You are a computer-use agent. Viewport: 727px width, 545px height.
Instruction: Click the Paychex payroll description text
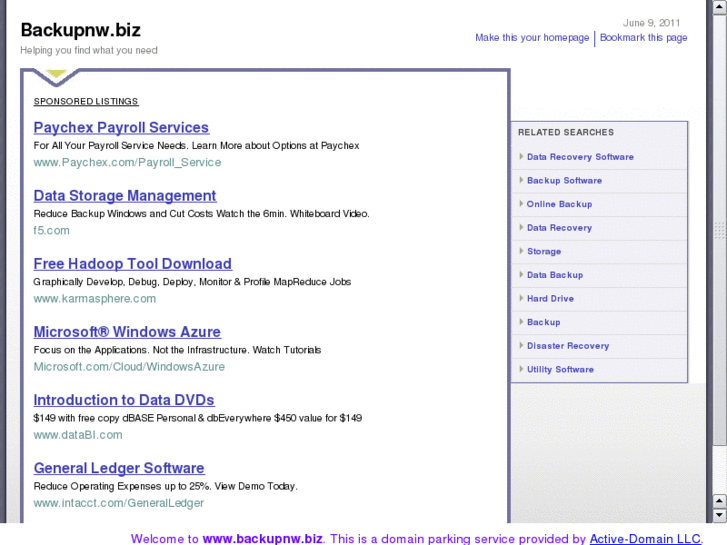pyautogui.click(x=196, y=146)
